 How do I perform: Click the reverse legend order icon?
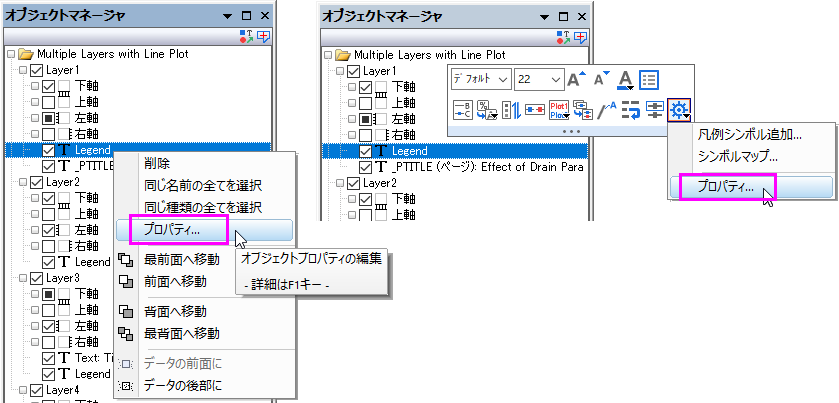tap(511, 110)
